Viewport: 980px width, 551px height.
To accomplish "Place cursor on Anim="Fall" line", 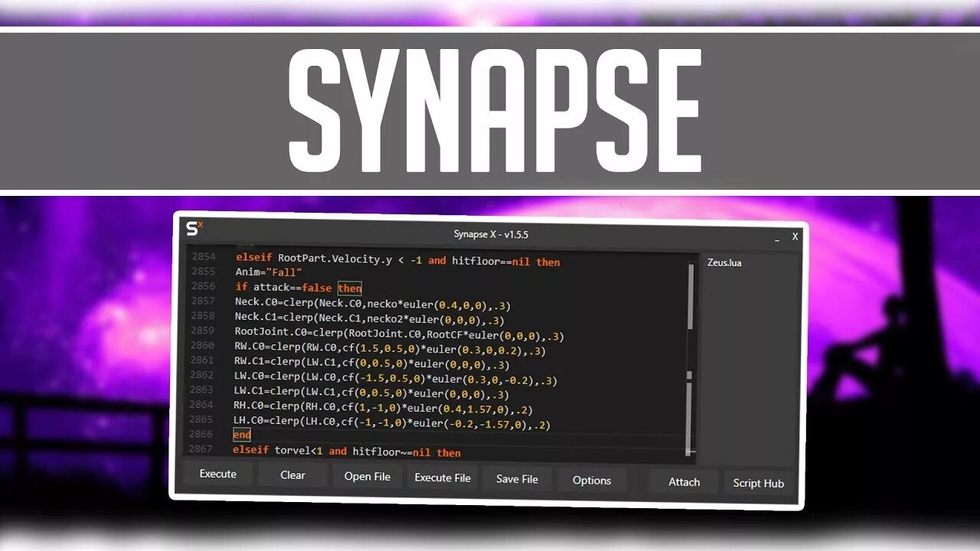I will coord(269,272).
